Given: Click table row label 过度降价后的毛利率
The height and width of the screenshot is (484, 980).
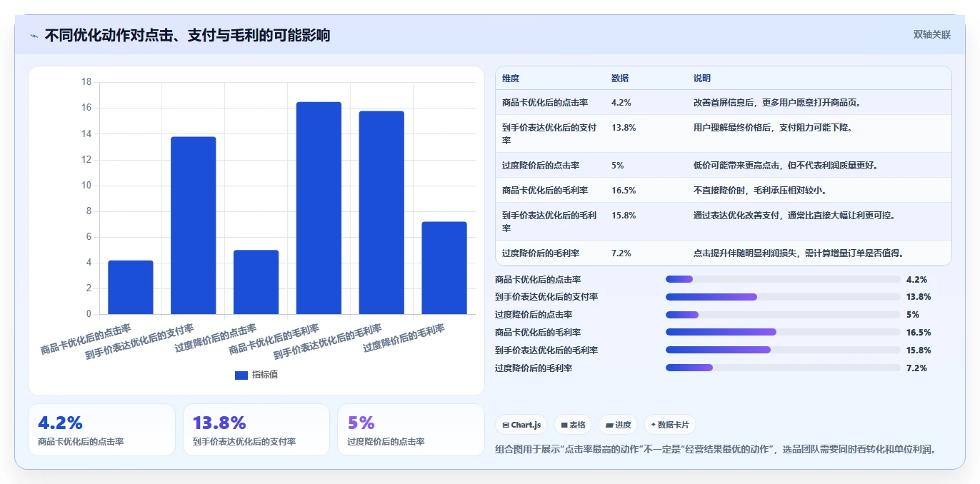Looking at the screenshot, I should coord(541,253).
